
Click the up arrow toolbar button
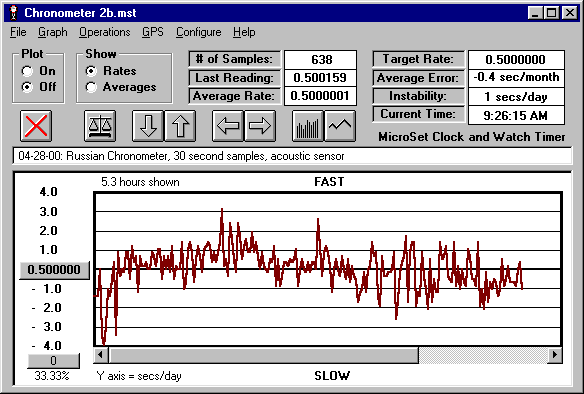(x=180, y=126)
